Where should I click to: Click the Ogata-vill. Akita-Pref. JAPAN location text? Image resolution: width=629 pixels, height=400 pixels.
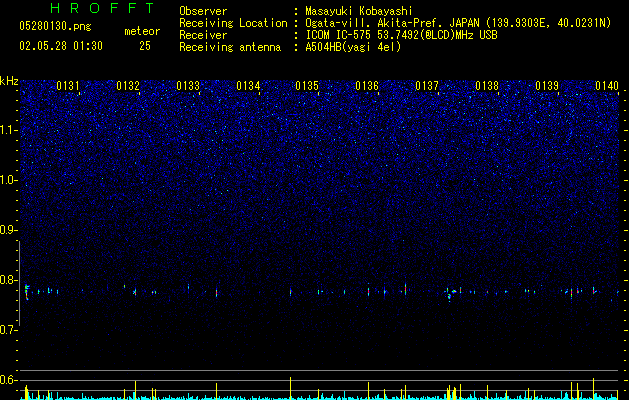coord(458,23)
